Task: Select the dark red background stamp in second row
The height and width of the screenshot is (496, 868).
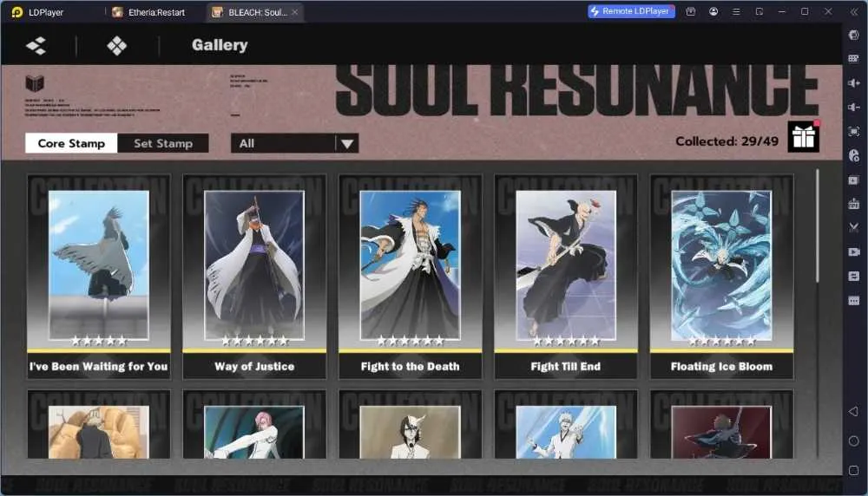Action: click(721, 425)
